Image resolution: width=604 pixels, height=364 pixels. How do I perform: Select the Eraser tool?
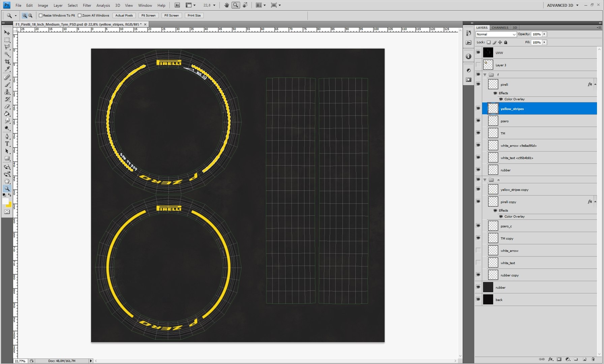pos(7,107)
